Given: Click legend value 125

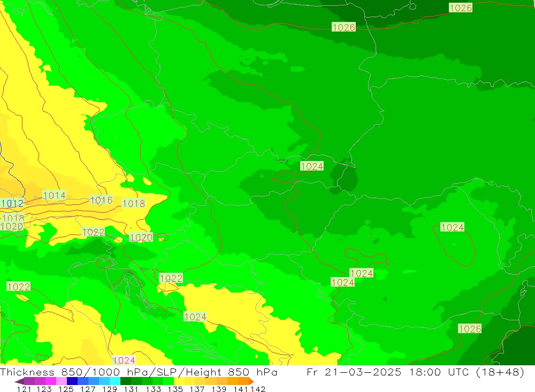Looking at the screenshot, I should (x=66, y=389).
